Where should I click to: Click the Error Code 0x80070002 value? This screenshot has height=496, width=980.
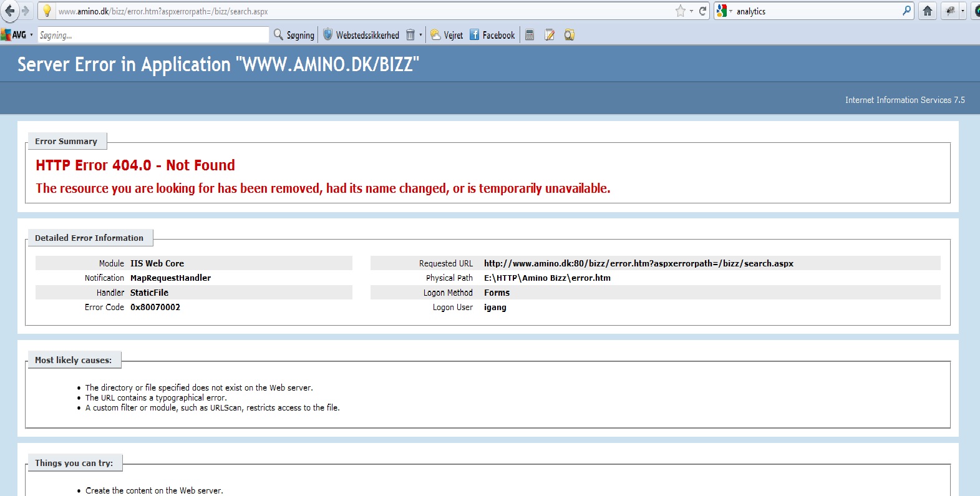[155, 307]
